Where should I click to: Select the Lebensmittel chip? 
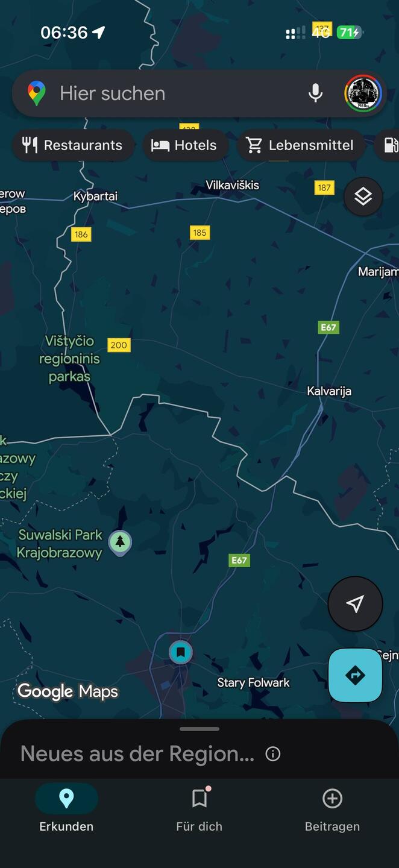pos(301,145)
